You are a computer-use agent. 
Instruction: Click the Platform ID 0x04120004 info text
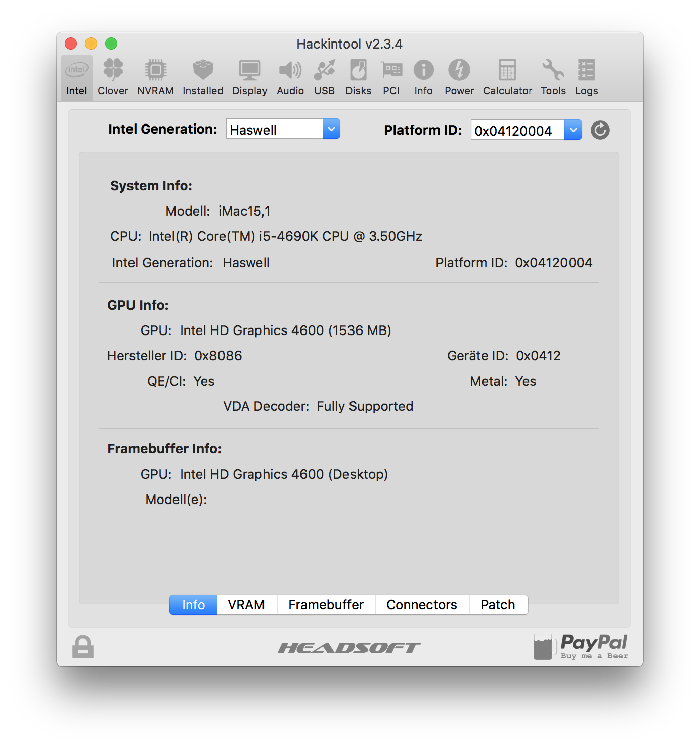click(553, 263)
